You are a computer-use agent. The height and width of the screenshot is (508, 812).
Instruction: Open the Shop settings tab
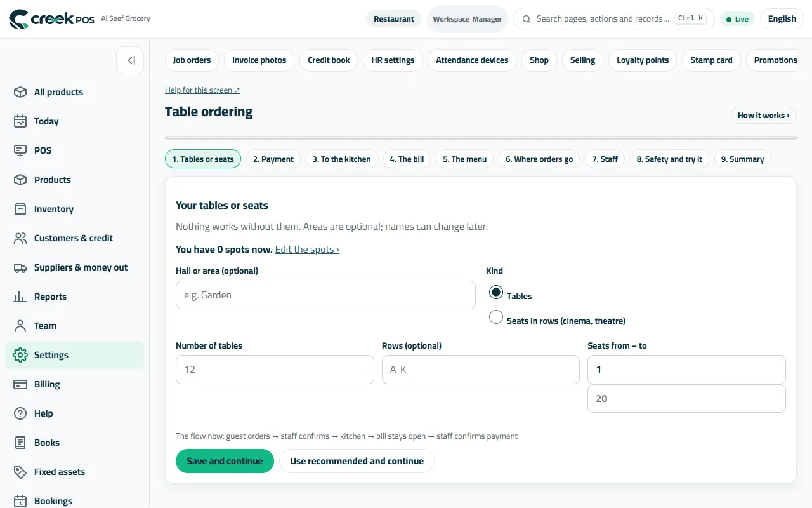click(x=539, y=60)
